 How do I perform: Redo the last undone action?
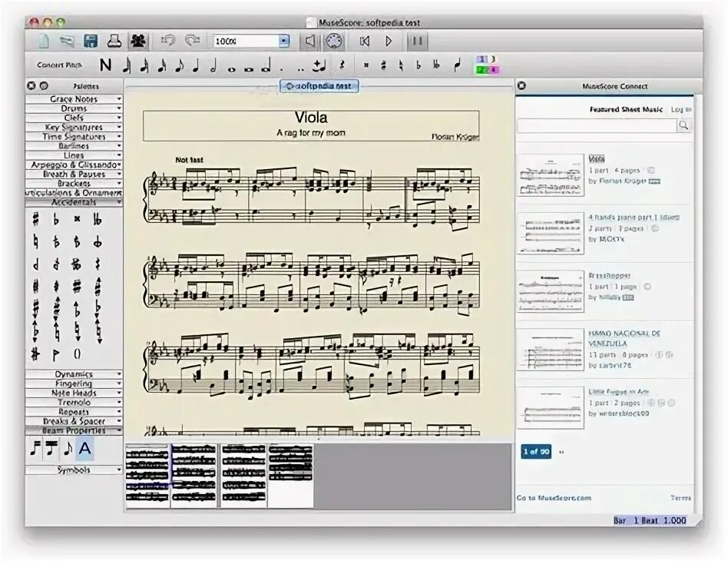(192, 41)
